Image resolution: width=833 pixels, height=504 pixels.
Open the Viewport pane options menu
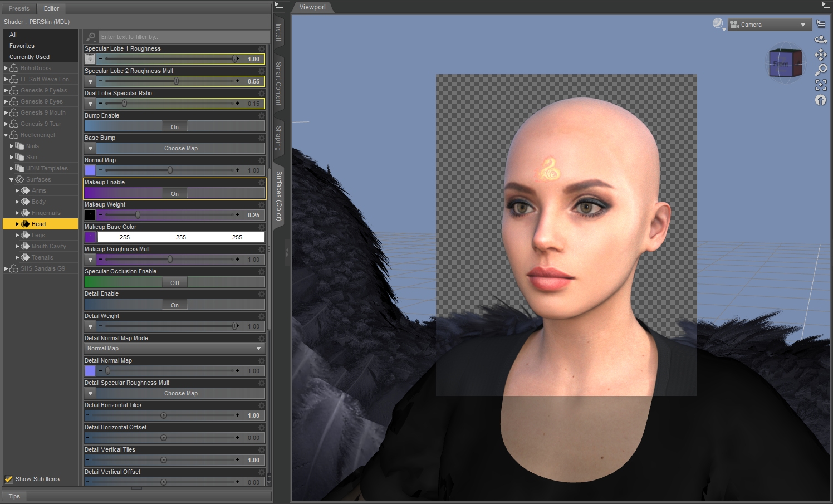826,6
